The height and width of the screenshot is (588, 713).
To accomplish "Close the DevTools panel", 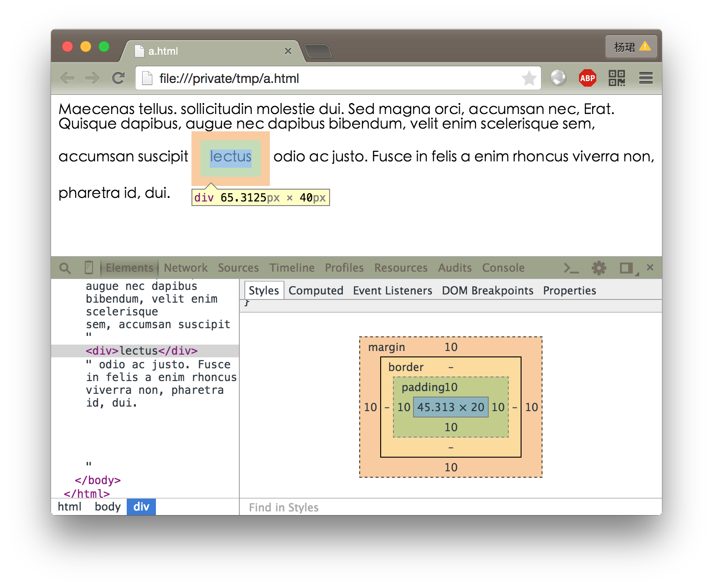I will 650,268.
